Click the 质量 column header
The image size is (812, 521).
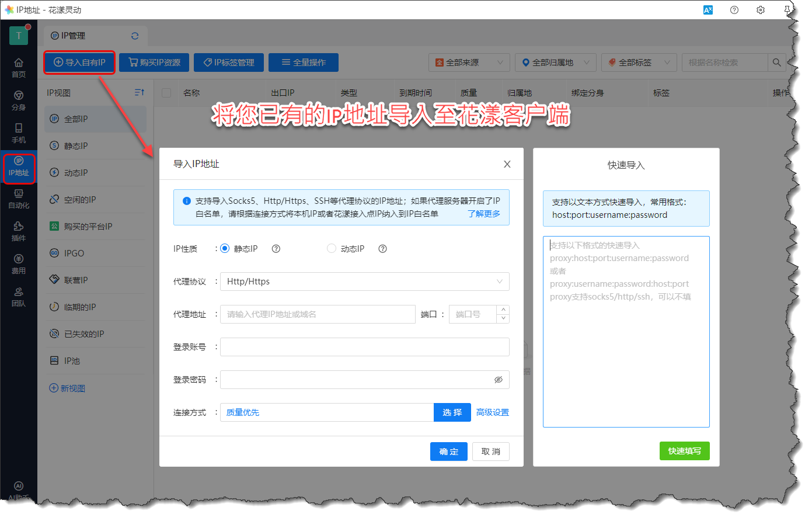click(469, 93)
